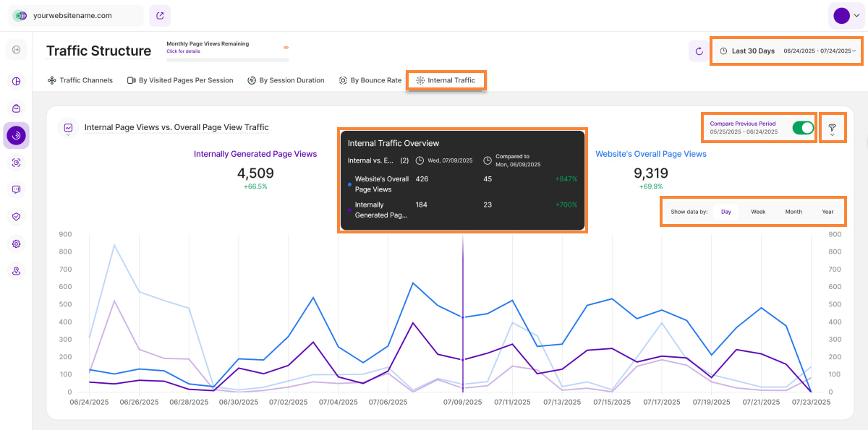Expand the chart type selector icon

(x=68, y=128)
